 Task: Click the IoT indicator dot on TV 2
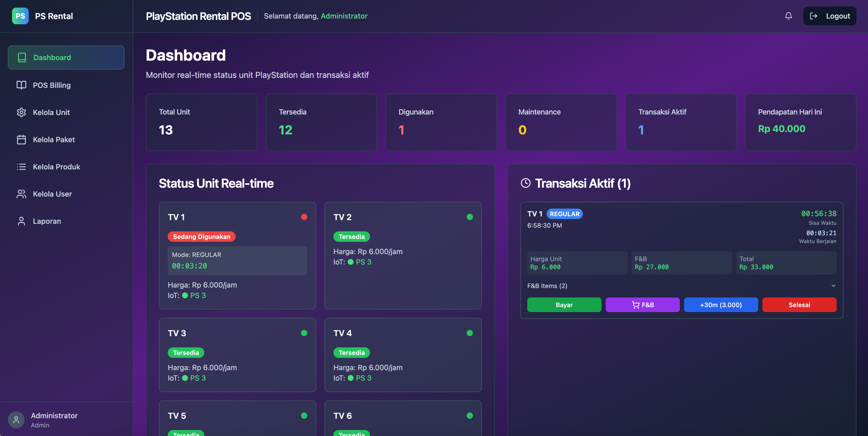(350, 262)
